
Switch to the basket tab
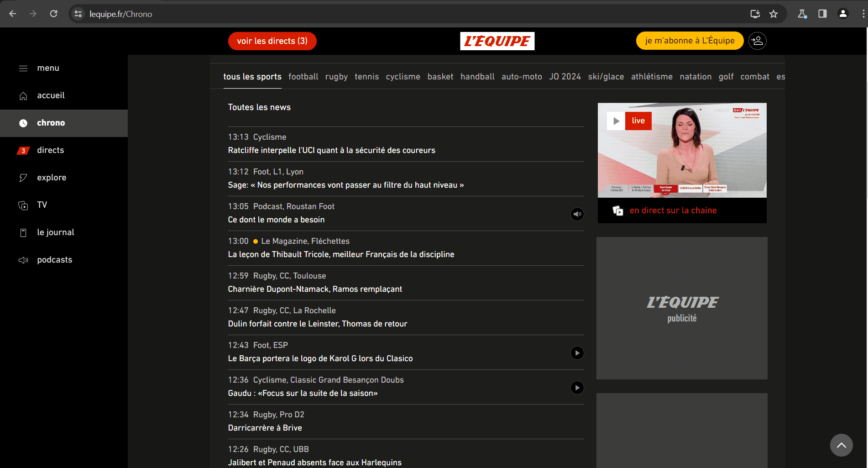[x=440, y=77]
